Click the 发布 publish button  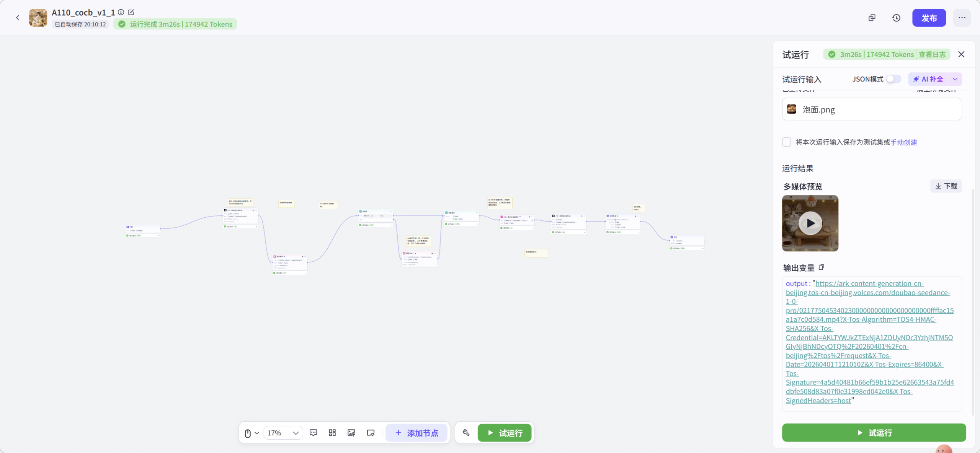point(929,18)
